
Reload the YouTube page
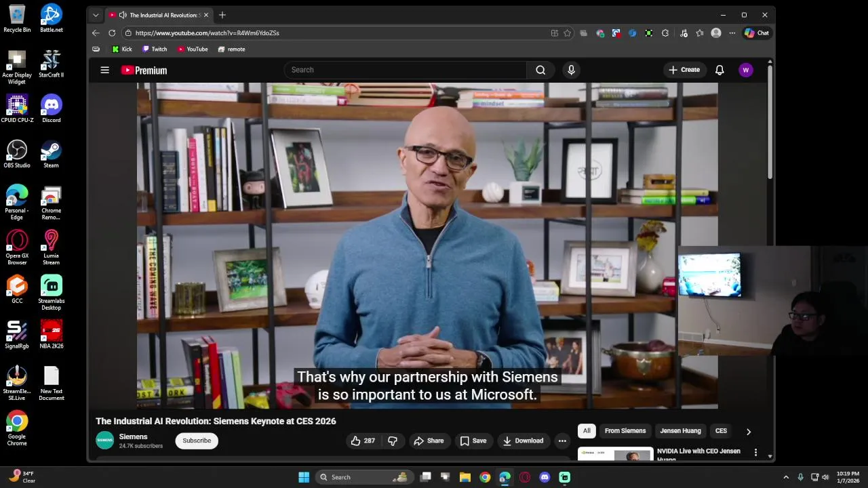click(112, 33)
